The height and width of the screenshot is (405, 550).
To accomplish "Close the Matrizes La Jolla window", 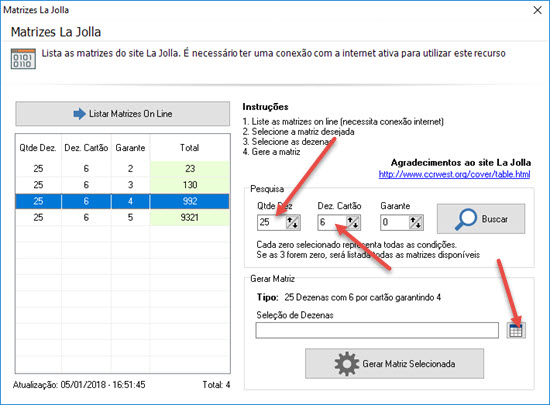I will (x=537, y=10).
